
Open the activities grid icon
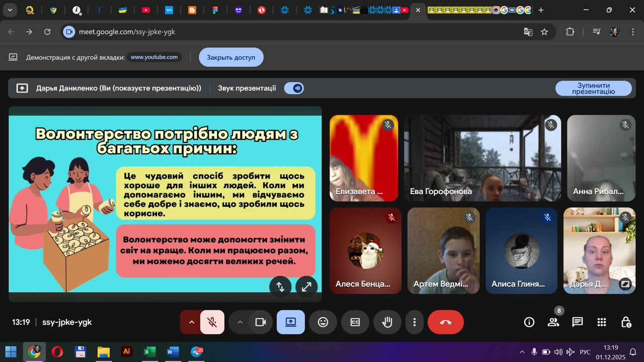click(601, 322)
